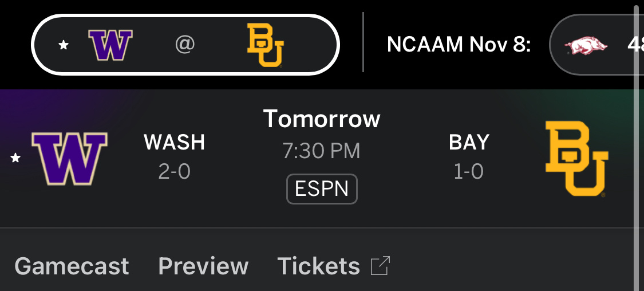Click the star beside the large Washington logo
The height and width of the screenshot is (291, 644).
coord(15,158)
